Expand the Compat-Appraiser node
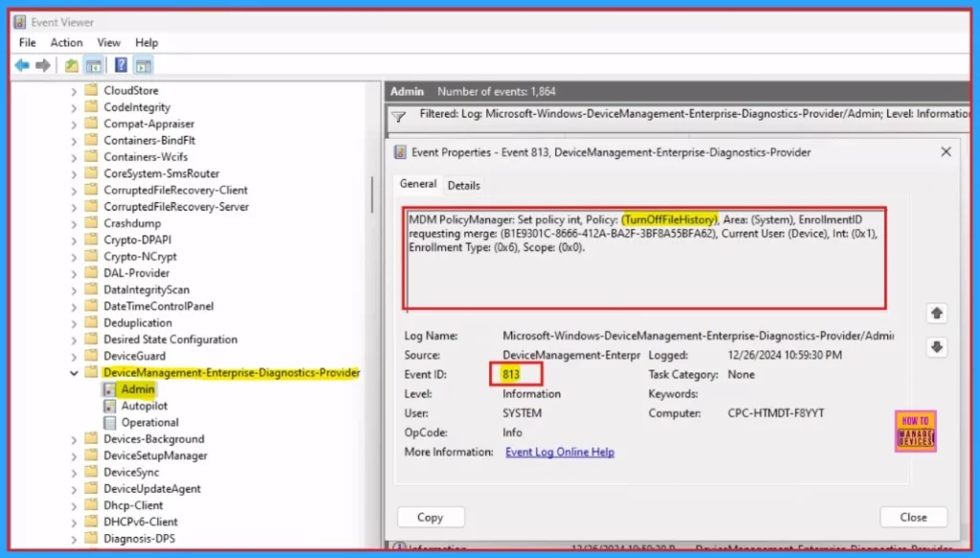980x558 pixels. click(x=74, y=124)
